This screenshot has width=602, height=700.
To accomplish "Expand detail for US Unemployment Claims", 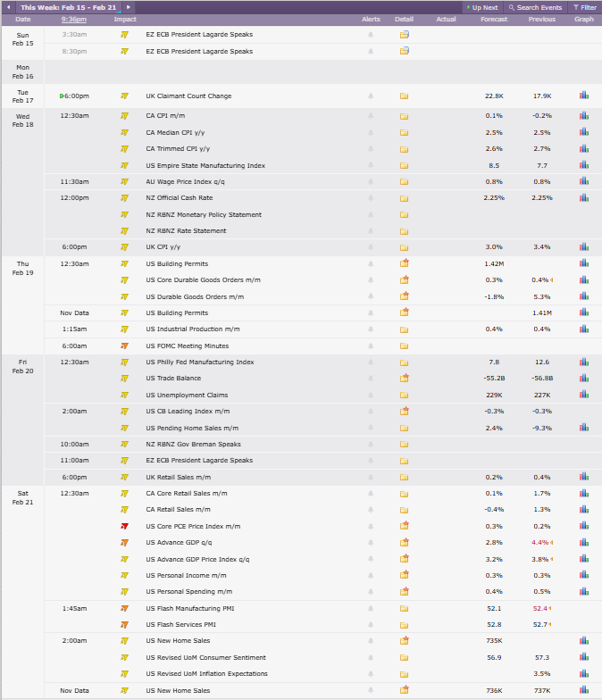I will point(404,395).
